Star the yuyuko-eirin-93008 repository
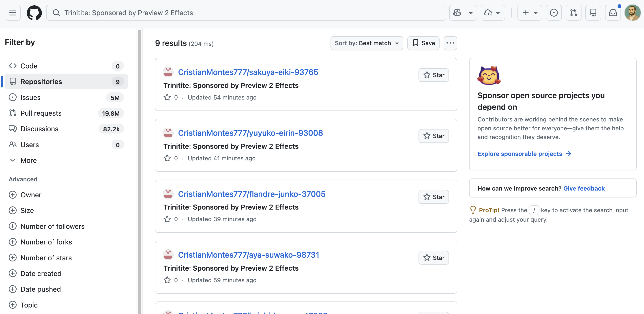644x314 pixels. (x=434, y=136)
